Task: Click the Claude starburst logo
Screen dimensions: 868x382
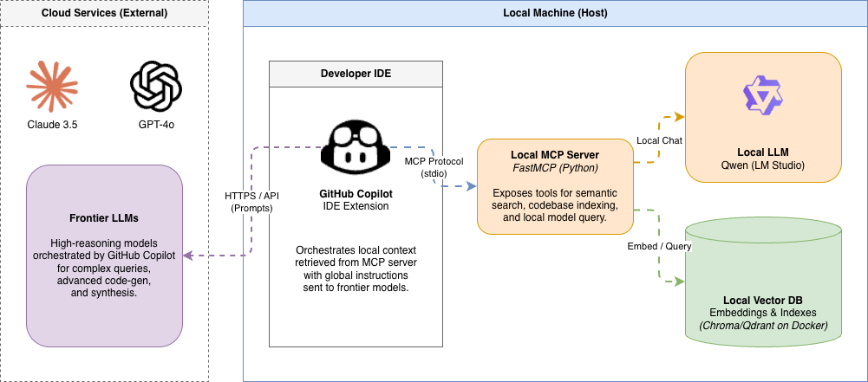Action: pos(52,87)
